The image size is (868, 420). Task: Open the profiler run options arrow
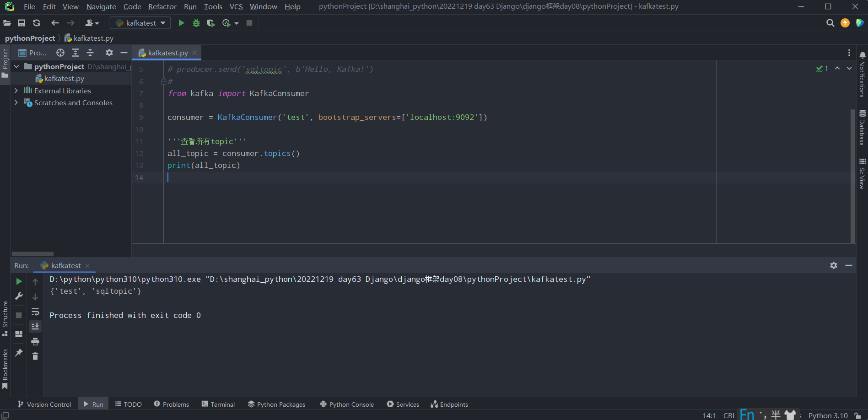[237, 23]
